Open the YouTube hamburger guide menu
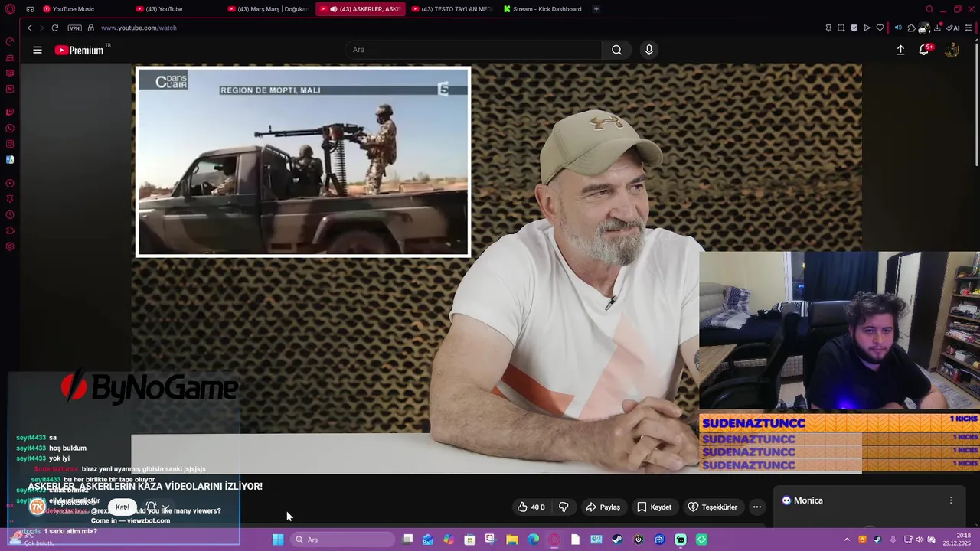Screen dimensions: 980x551 (38, 50)
